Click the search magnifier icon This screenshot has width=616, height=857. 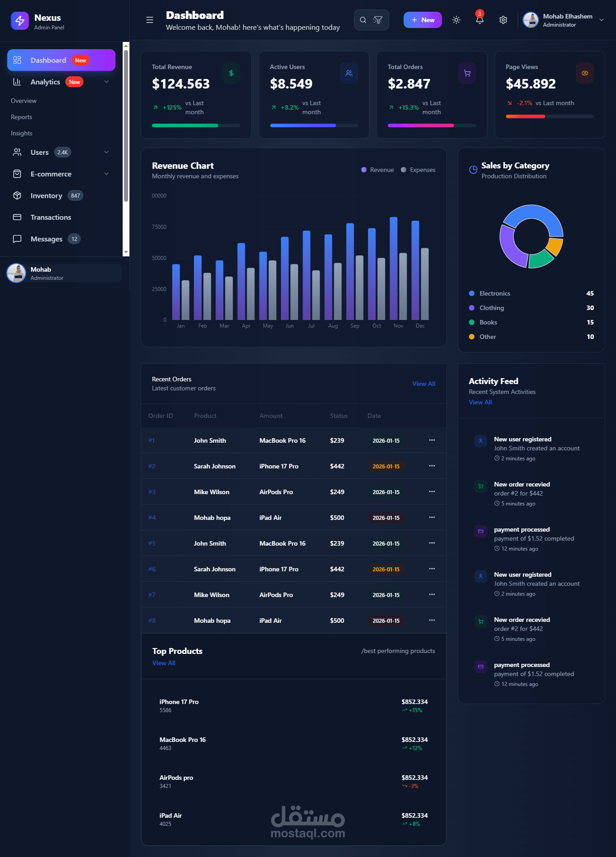pos(363,20)
